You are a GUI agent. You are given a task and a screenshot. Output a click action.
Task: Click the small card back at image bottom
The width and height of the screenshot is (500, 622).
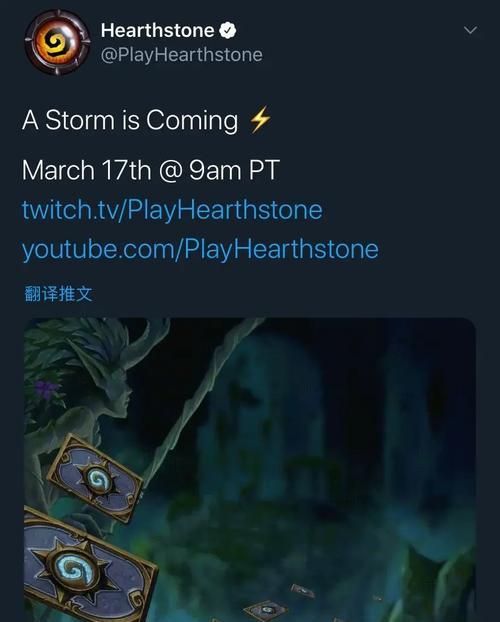pos(266,610)
